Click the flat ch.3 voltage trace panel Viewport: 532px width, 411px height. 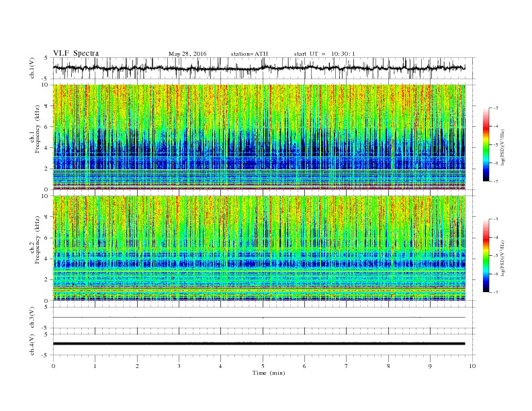click(x=264, y=318)
